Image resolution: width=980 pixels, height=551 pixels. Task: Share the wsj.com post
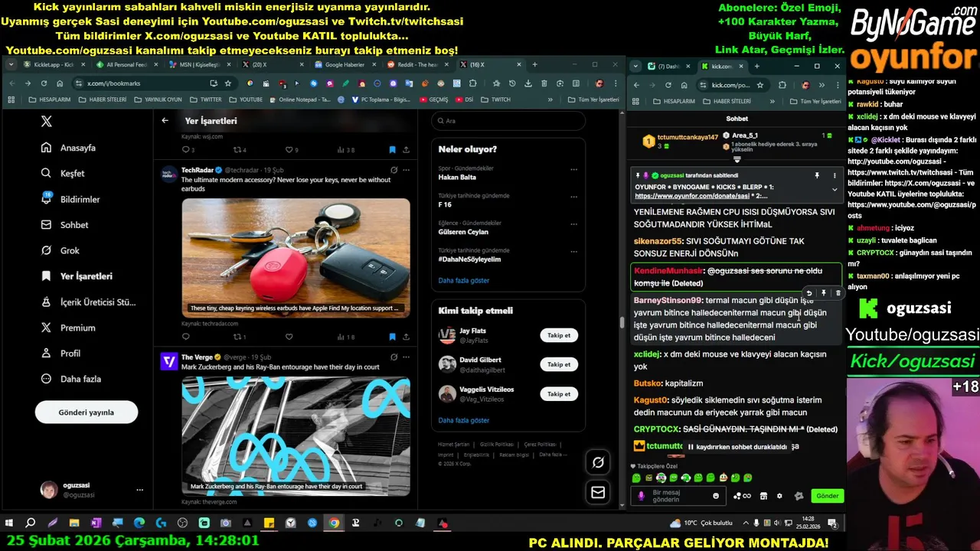tap(406, 150)
